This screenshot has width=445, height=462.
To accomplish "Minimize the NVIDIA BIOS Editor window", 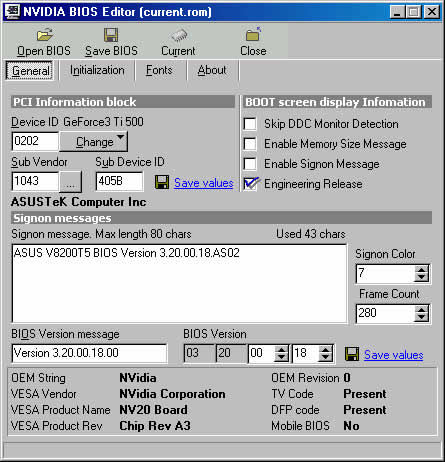I will coord(397,12).
